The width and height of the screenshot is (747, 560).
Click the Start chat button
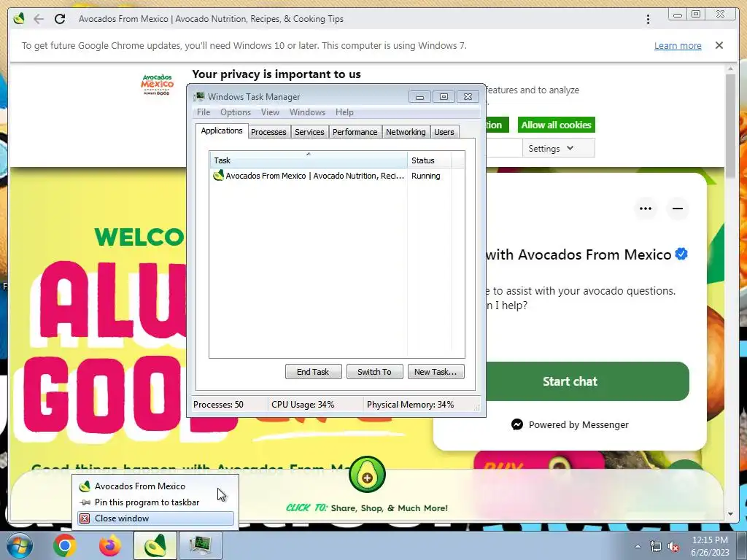click(x=570, y=381)
